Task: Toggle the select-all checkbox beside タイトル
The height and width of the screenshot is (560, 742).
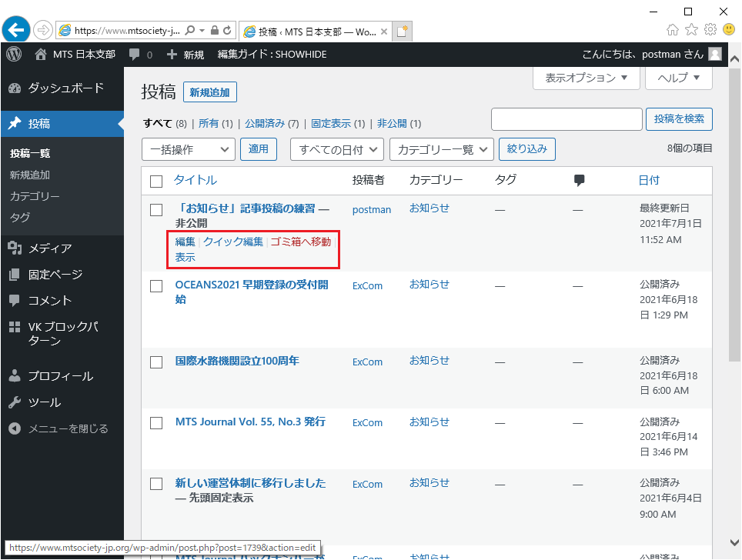Action: [156, 182]
